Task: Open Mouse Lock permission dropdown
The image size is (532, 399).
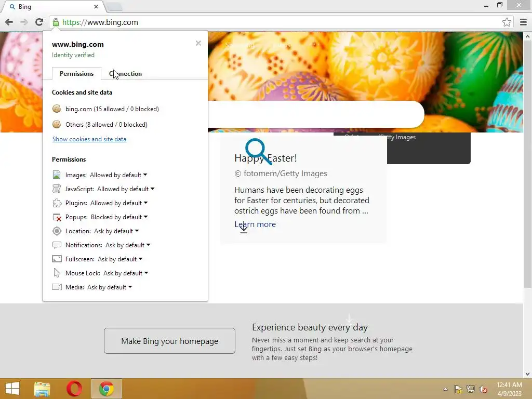Action: point(126,273)
